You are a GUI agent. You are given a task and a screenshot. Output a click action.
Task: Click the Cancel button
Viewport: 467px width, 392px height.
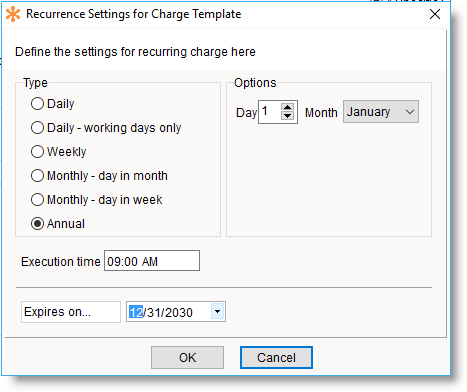[x=276, y=357]
